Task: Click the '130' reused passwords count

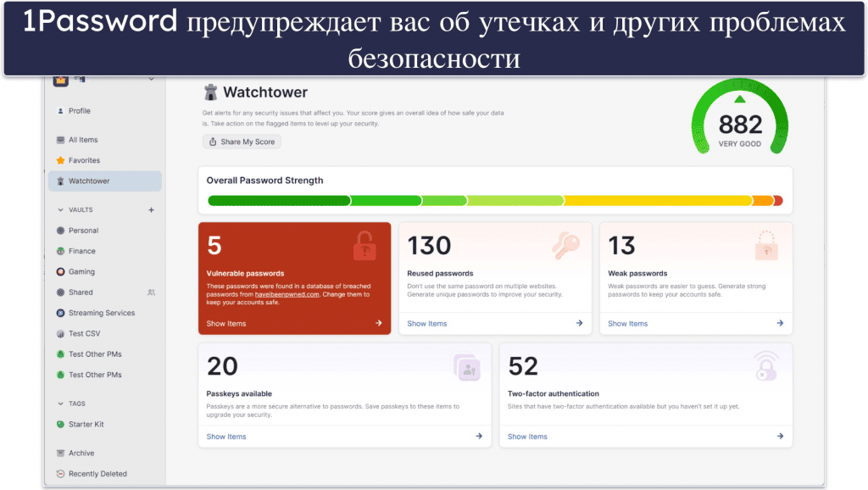Action: pos(429,245)
